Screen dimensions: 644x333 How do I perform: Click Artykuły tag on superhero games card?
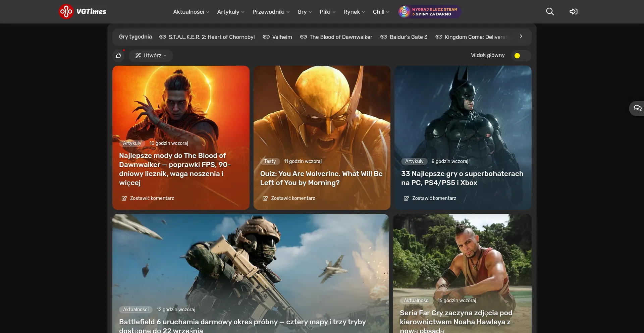[414, 161]
